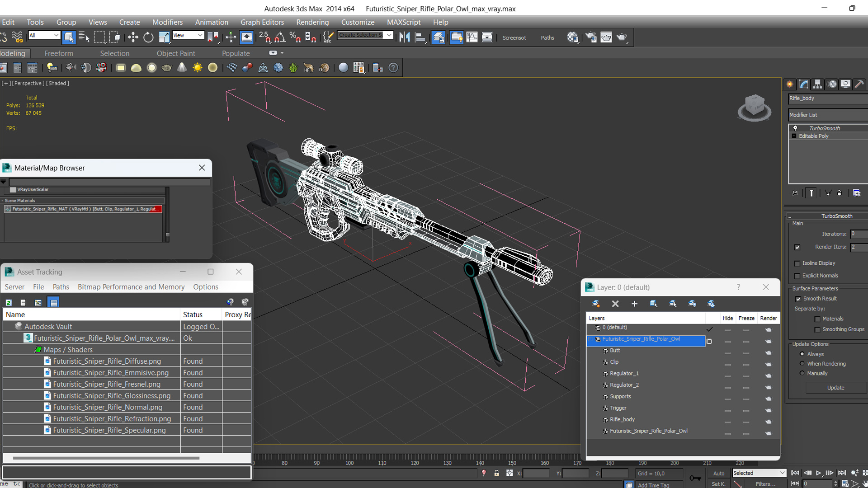Click the Iterations input field
Screen dimensions: 868x488
(859, 234)
